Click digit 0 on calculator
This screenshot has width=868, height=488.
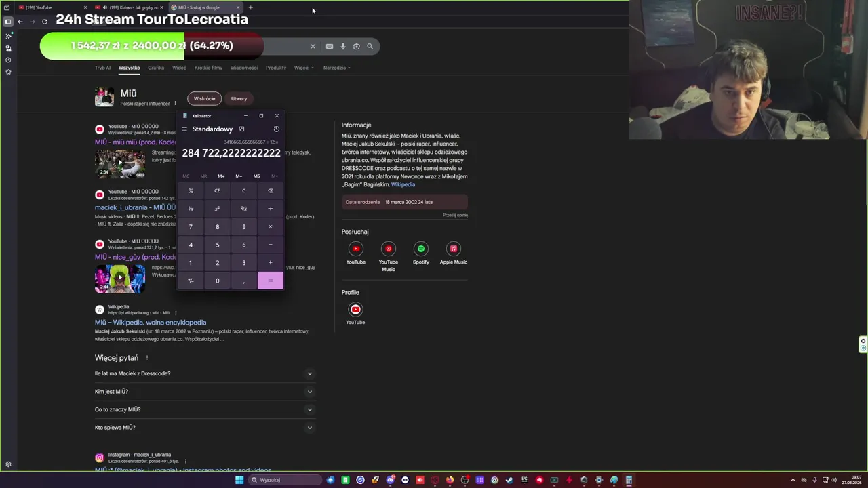217,281
